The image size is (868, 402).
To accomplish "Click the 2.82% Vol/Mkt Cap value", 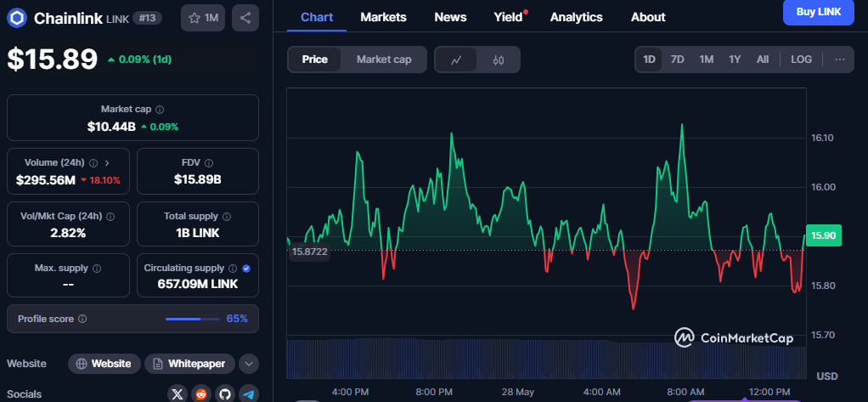I will tap(68, 233).
